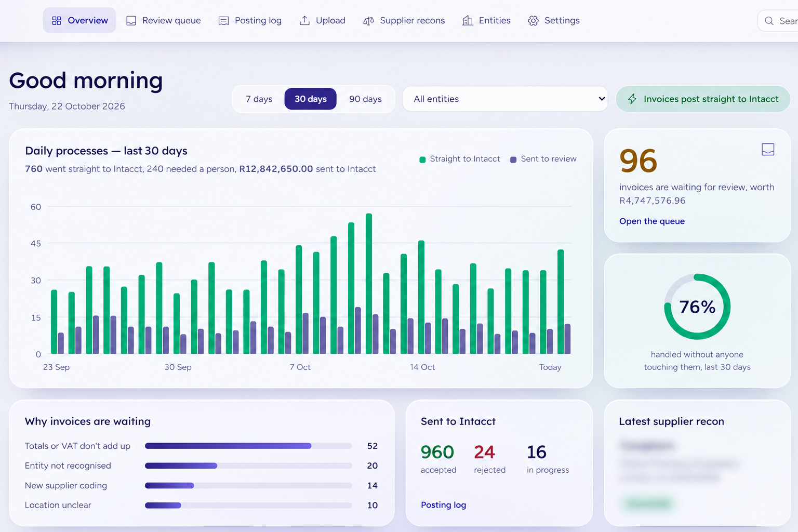Screen dimensions: 798x532
Task: Click the Straight to Intacct legend swatch
Action: 422,159
